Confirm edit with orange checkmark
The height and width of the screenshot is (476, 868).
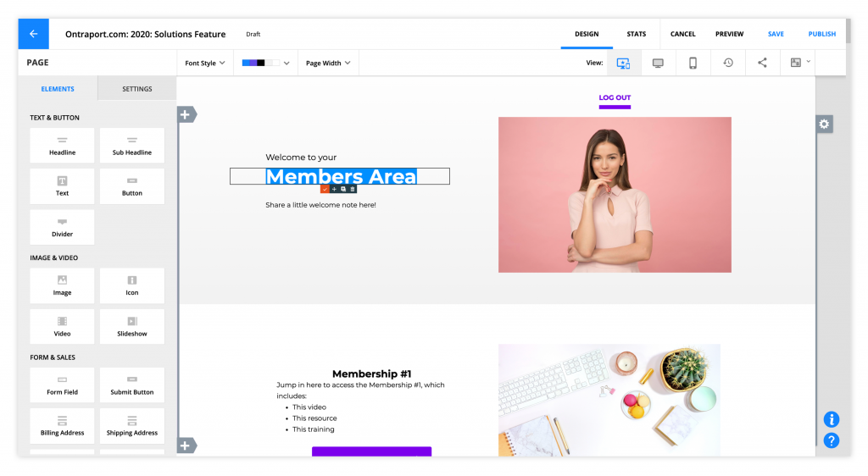point(325,189)
